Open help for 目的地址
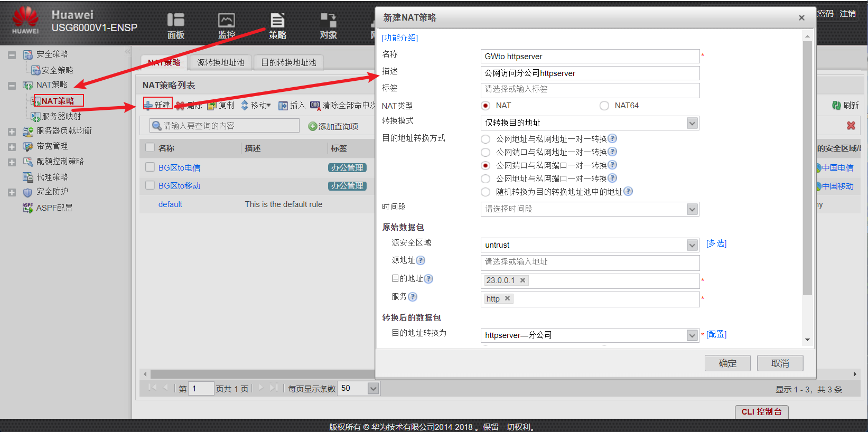 point(428,279)
